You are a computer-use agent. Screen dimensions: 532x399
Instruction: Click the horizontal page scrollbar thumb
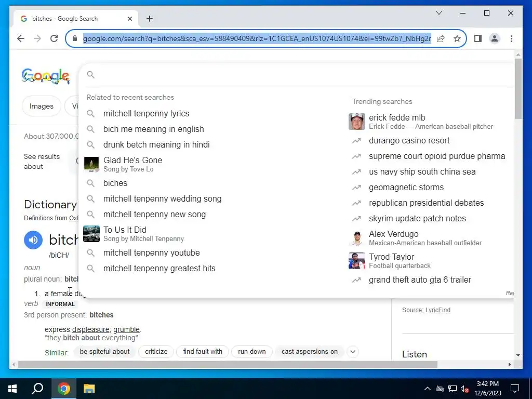[x=228, y=364]
